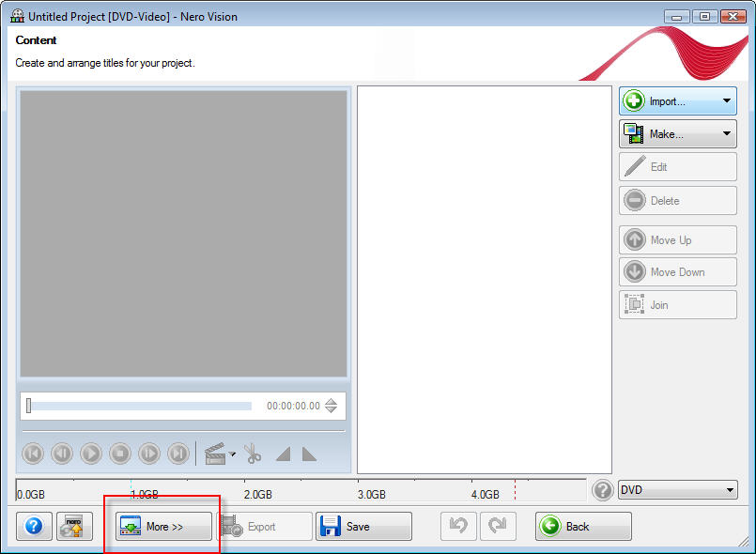The image size is (756, 554).
Task: Click the gray help icon beside DVD dropdown
Action: tap(603, 490)
